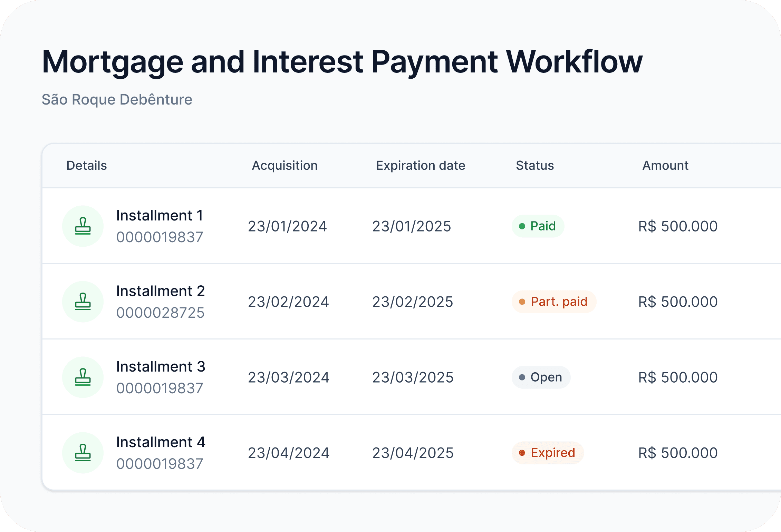Open the Installment 2 title link
Viewport: 781px width, 532px height.
(161, 291)
